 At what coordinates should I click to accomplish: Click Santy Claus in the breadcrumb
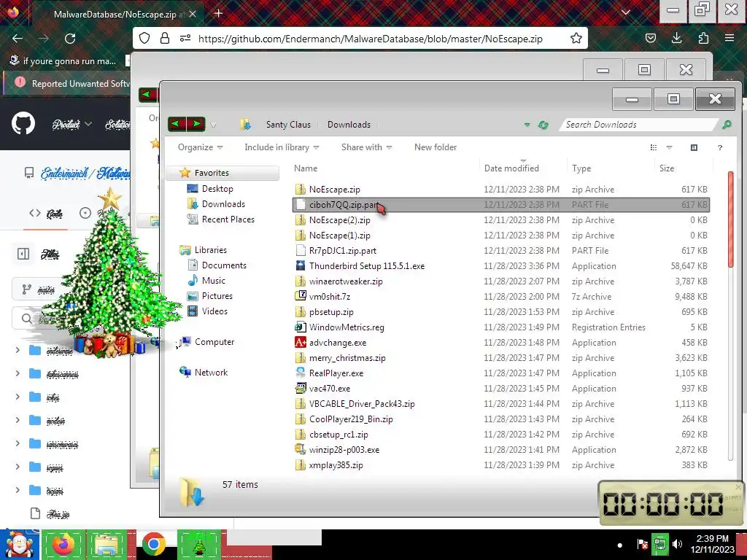coord(288,125)
